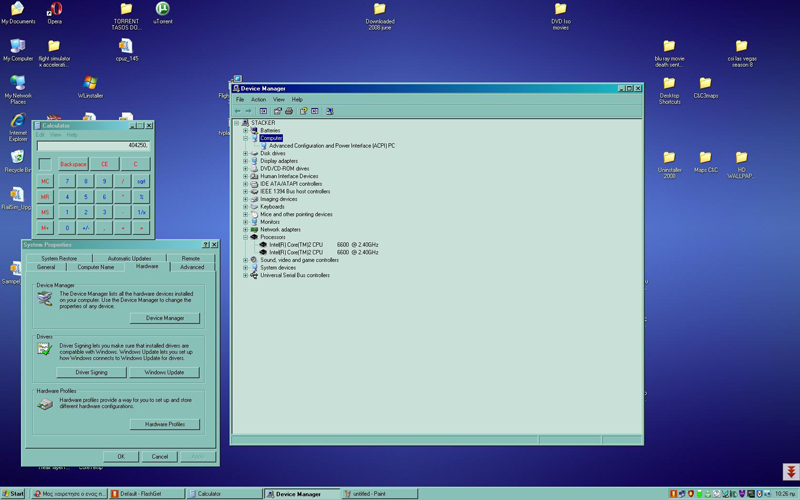Select the IEEE 1394 Bus host controllers row

click(295, 192)
